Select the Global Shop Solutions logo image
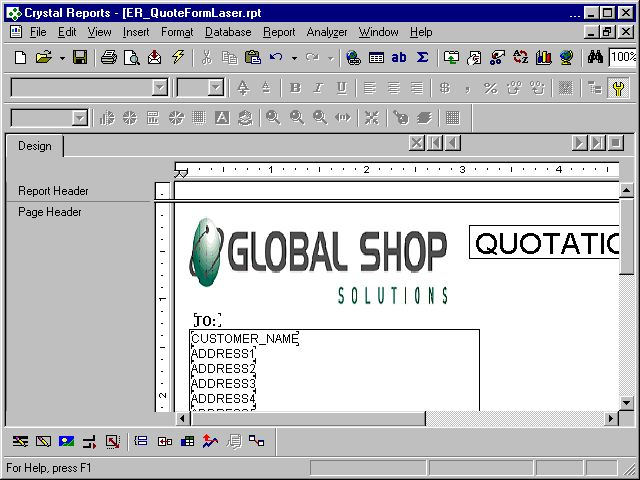The image size is (640, 480). click(x=318, y=261)
